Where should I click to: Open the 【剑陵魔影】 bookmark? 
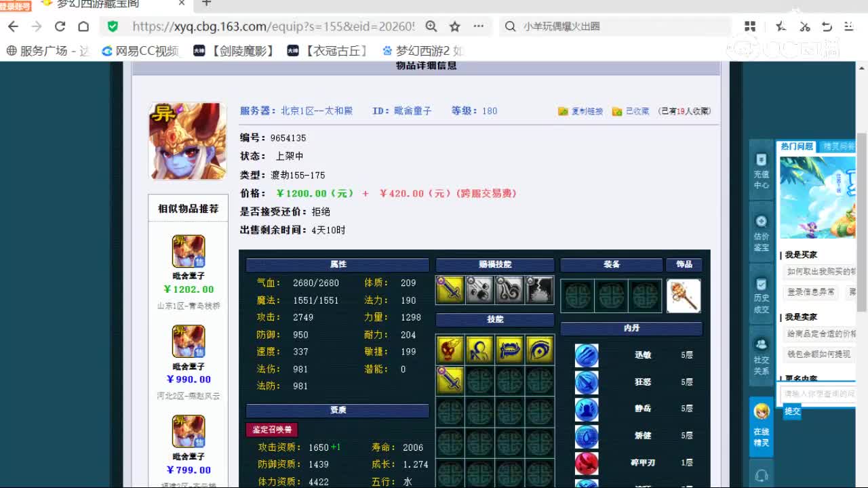coord(234,51)
